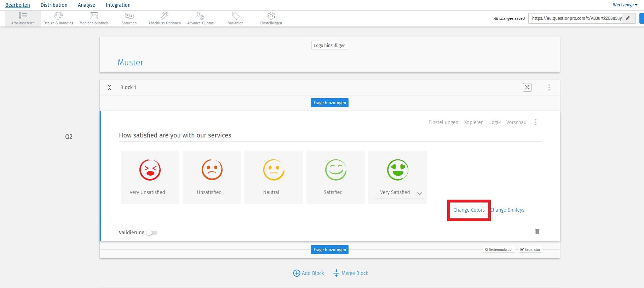644x288 pixels.
Task: Select the Neutral yellow smiley
Action: (x=274, y=170)
